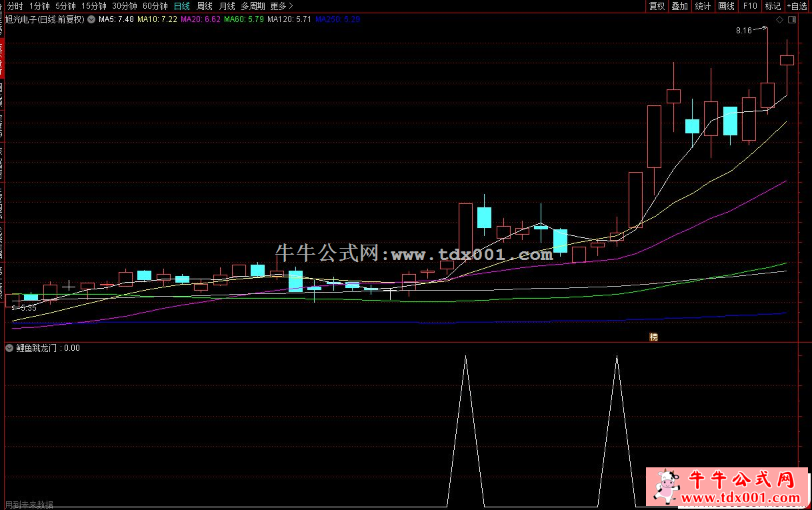The height and width of the screenshot is (510, 812).
Task: Expand the 旭光电子 main chart indicator dropdown
Action: pyautogui.click(x=91, y=19)
